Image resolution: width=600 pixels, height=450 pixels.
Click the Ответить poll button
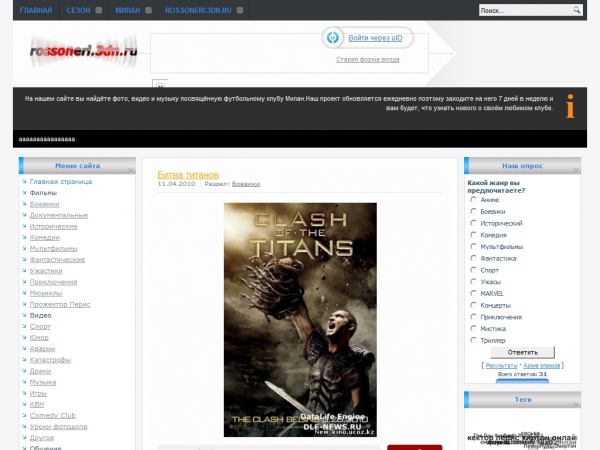pos(523,352)
